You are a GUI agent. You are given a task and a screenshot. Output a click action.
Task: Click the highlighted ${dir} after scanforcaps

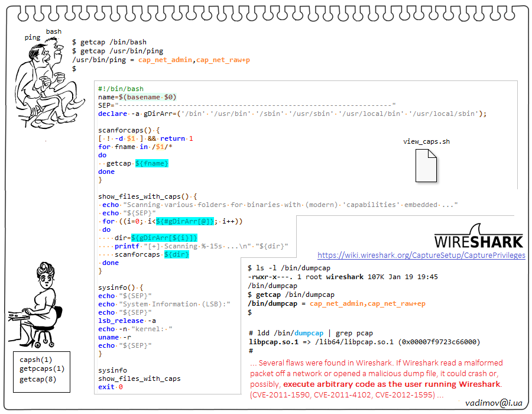tap(177, 254)
